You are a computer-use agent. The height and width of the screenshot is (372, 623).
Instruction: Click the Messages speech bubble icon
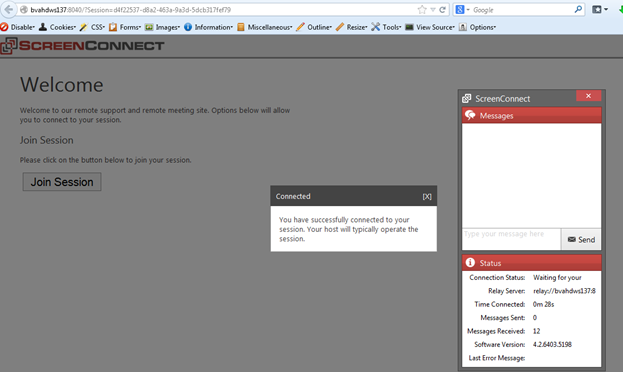coord(470,115)
